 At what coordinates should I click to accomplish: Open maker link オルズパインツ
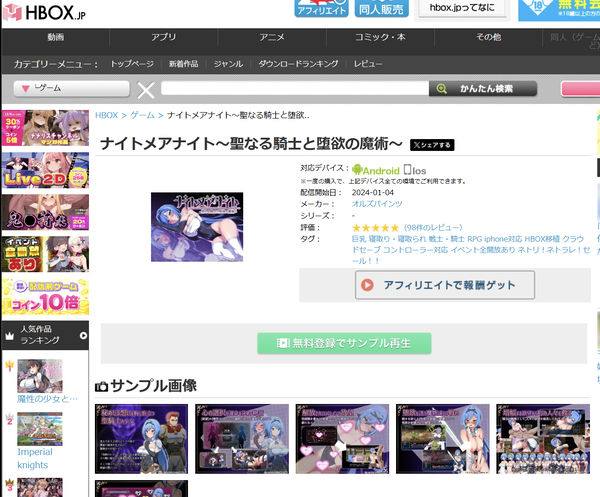pos(377,204)
